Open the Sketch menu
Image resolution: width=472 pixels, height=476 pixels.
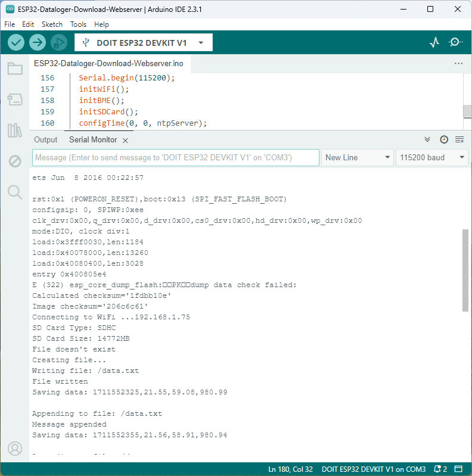[x=52, y=24]
